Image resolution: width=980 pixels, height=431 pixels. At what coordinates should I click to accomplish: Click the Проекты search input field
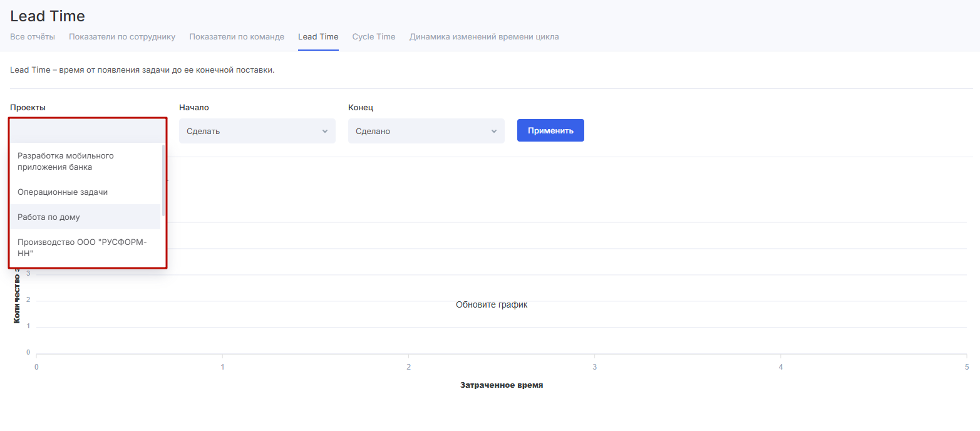tap(88, 131)
